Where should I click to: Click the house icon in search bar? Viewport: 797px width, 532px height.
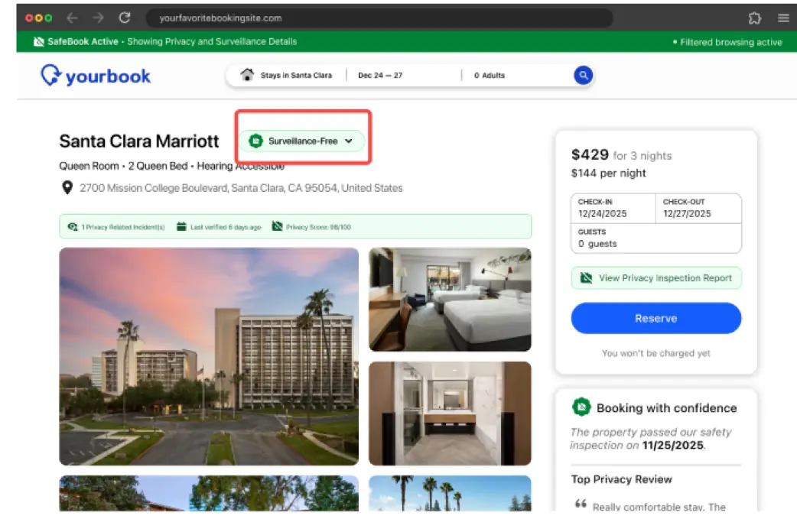tap(247, 75)
